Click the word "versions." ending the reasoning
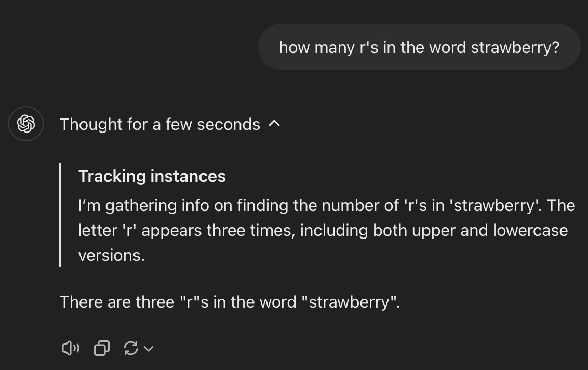588x370 pixels. [111, 255]
